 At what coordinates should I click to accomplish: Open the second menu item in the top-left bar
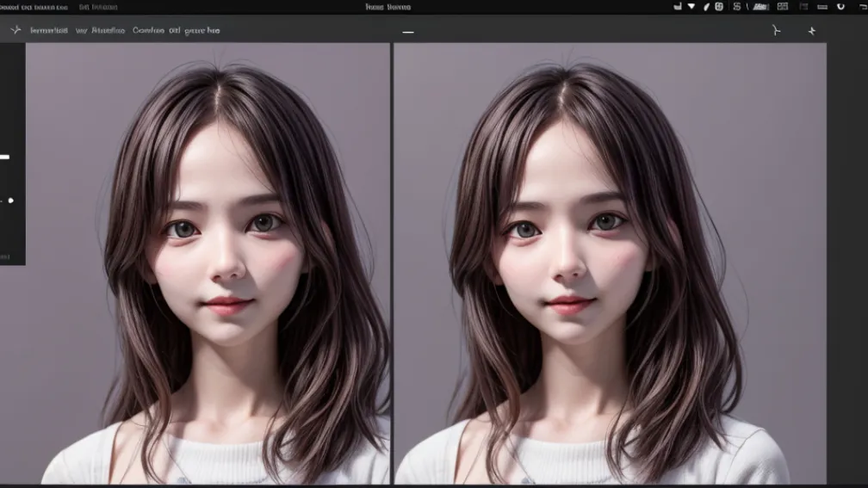98,7
